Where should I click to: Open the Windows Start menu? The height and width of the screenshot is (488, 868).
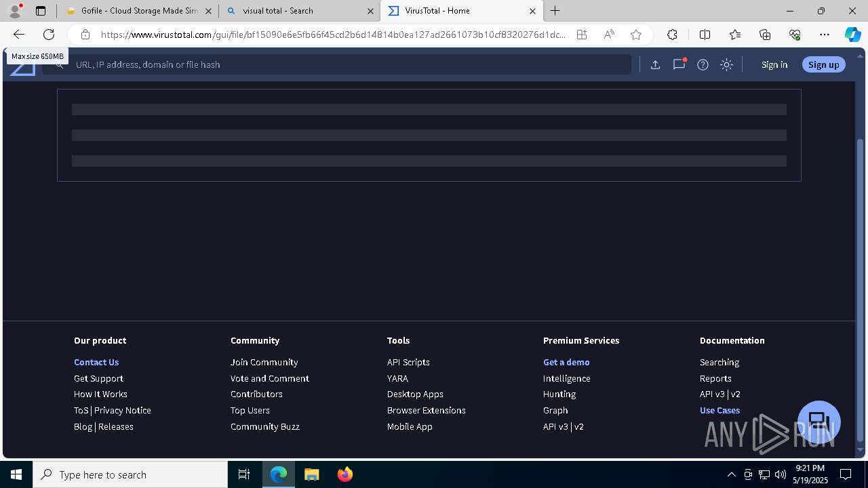pyautogui.click(x=16, y=474)
